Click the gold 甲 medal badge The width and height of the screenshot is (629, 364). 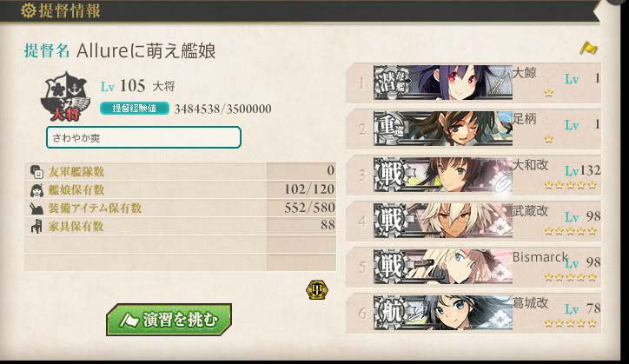tap(317, 290)
